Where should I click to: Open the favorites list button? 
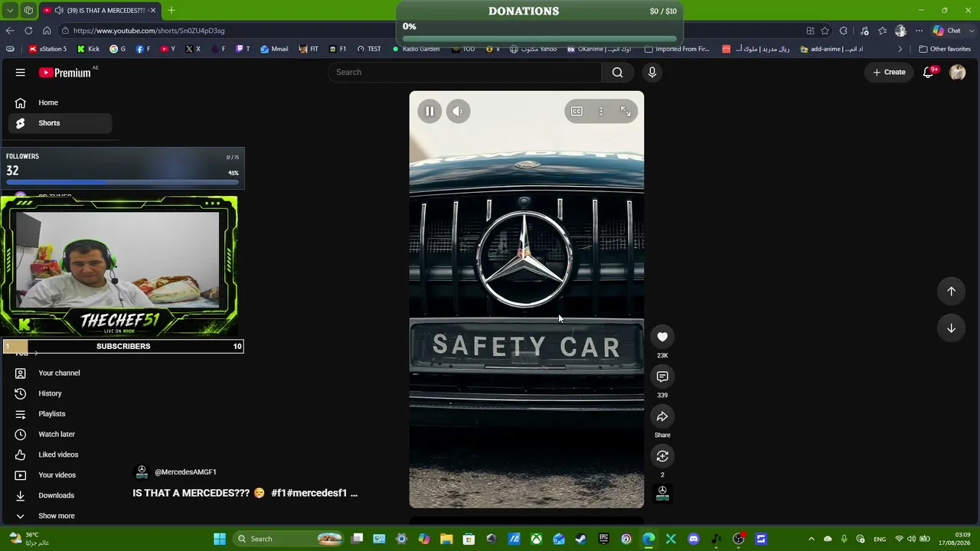[883, 31]
